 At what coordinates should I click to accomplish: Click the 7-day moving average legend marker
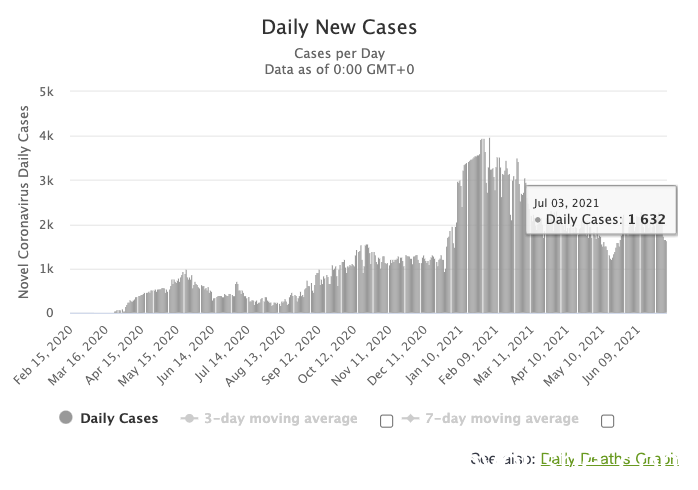(x=410, y=418)
